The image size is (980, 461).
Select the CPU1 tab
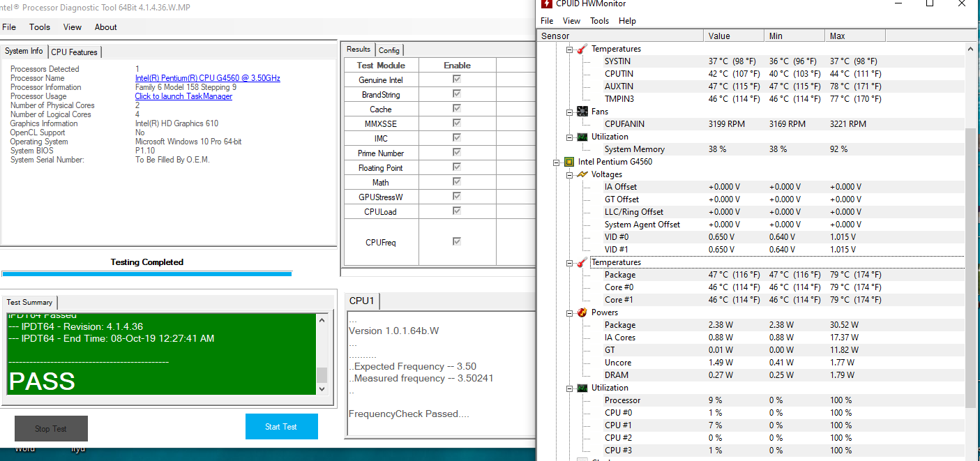click(x=362, y=301)
